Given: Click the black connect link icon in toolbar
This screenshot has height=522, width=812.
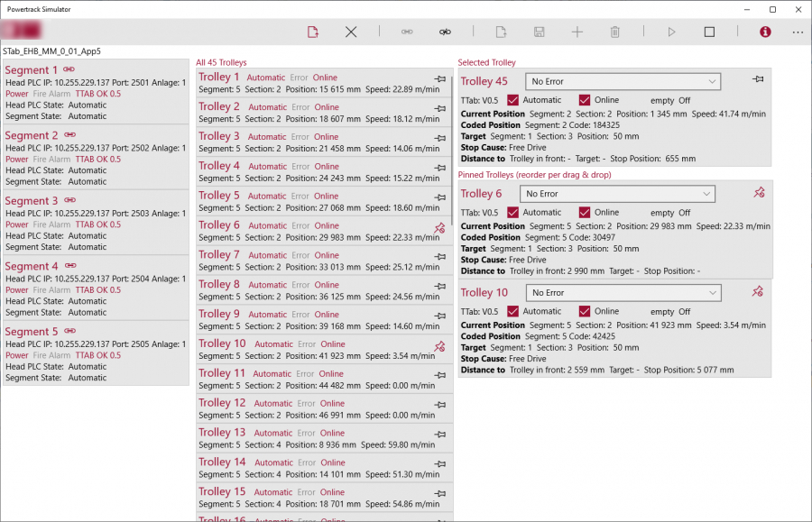Looking at the screenshot, I should [x=445, y=32].
